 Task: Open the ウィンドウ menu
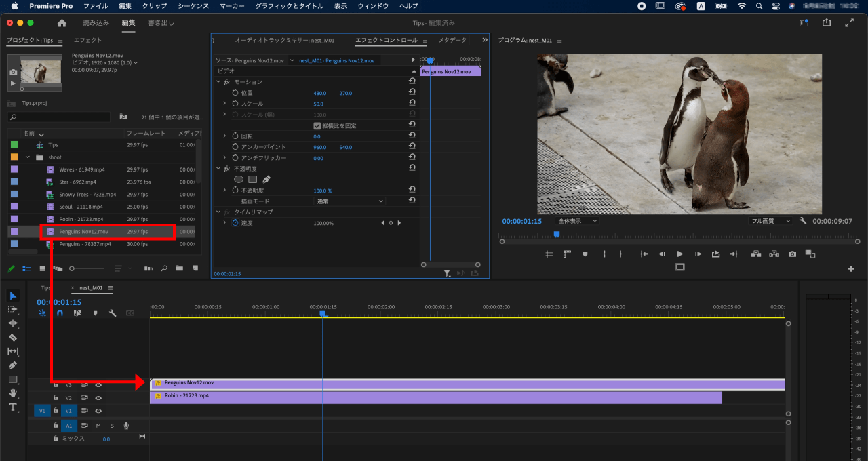(373, 5)
